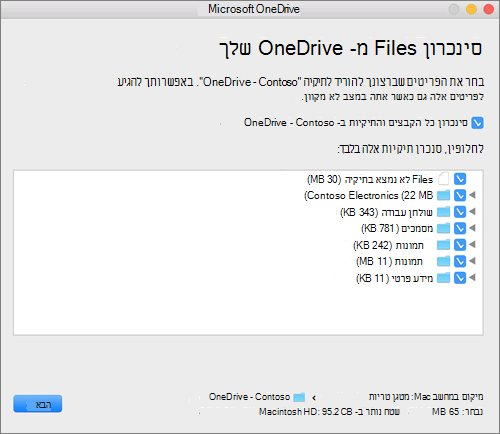
Task: Click the 'מיקום במחשב Mac' location label
Action: [426, 397]
